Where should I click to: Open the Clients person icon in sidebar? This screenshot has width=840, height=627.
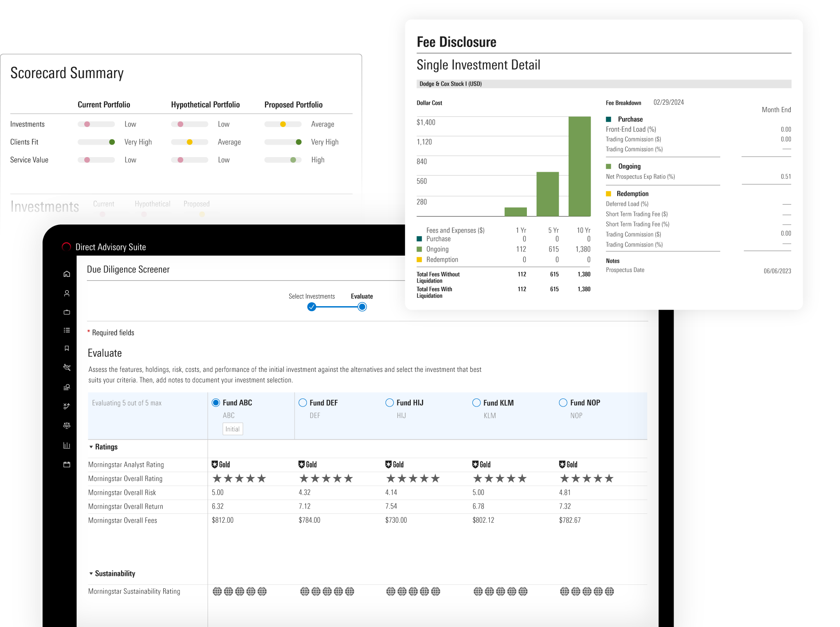(67, 293)
